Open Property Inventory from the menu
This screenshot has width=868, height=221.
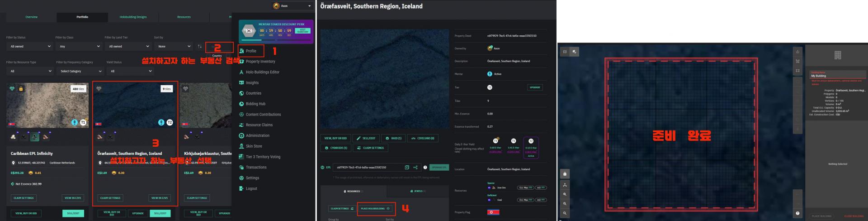[260, 62]
